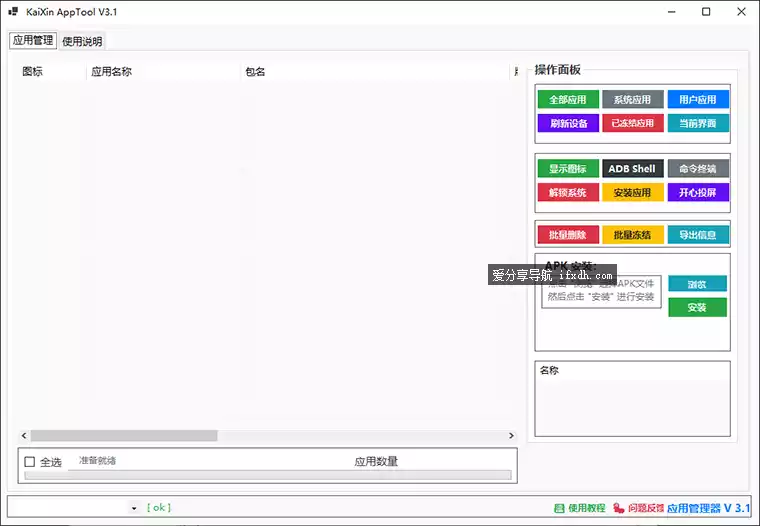Open ADB Shell
This screenshot has width=760, height=526.
[633, 169]
